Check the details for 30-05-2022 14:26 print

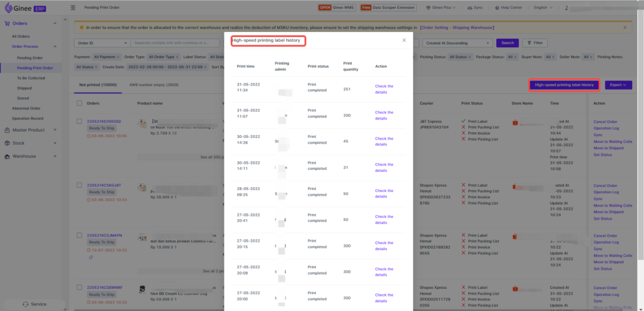coord(384,142)
